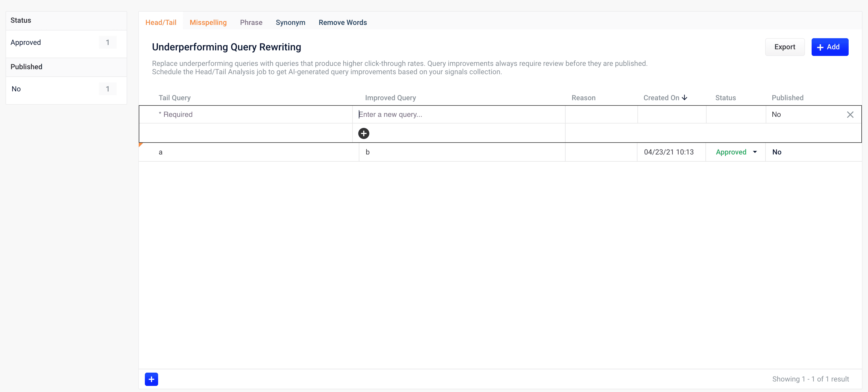Click blue plus button at bottom left

pos(151,379)
